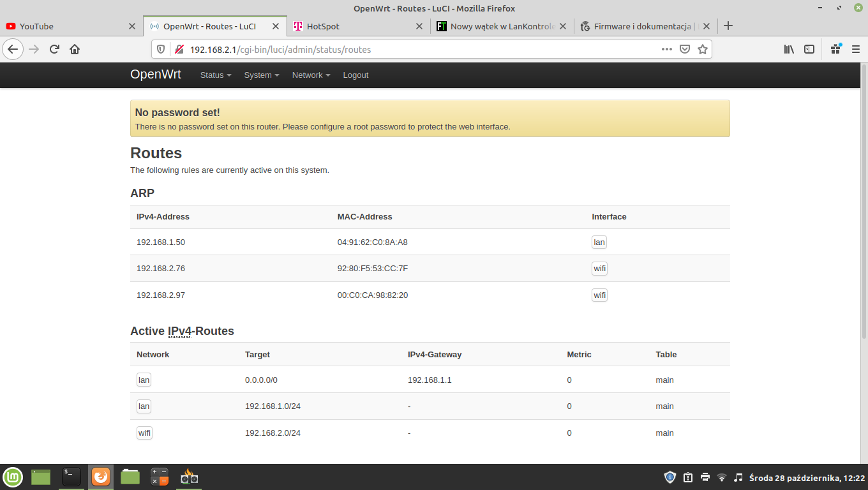Expand the System dropdown menu
This screenshot has width=868, height=490.
pos(261,75)
